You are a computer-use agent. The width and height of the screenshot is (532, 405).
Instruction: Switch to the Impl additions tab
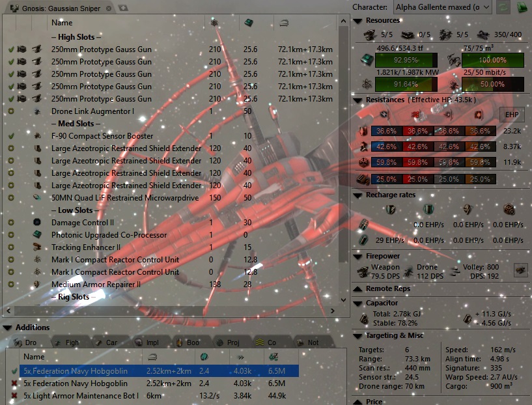coord(147,342)
